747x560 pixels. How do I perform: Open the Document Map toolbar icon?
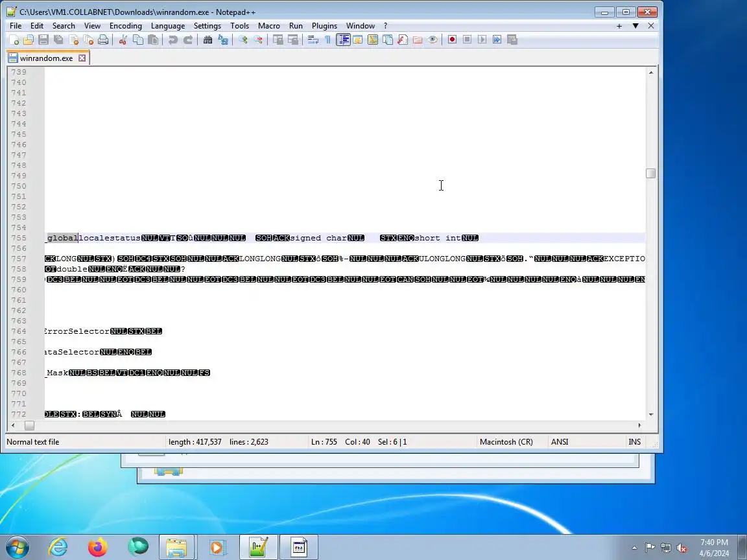click(x=373, y=40)
